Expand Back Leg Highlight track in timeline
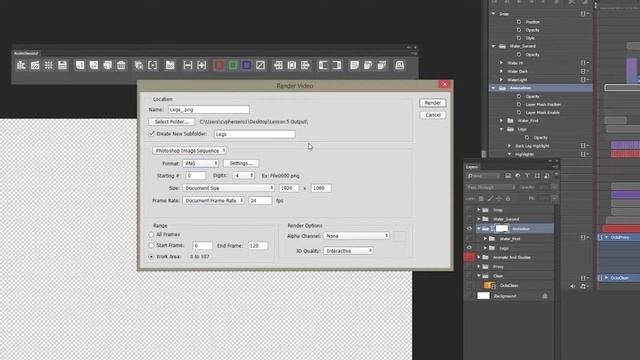The width and height of the screenshot is (640, 360). click(x=509, y=146)
